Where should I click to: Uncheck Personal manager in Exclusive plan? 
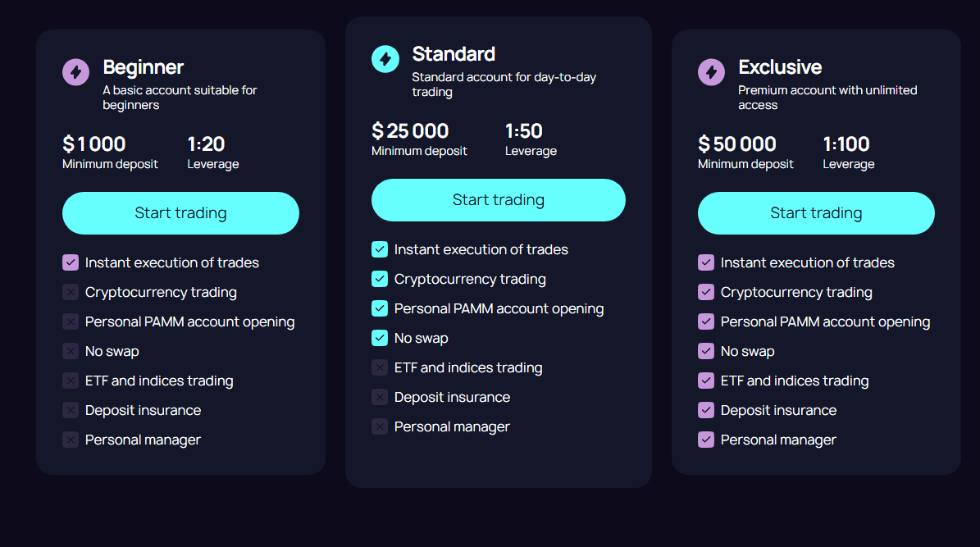[x=706, y=440]
